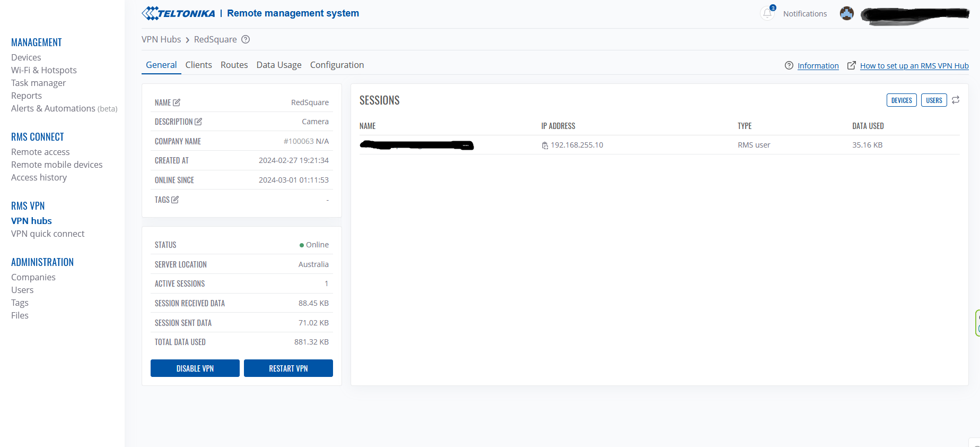980x447 pixels.
Task: Click the TYPE column header
Action: click(x=745, y=126)
